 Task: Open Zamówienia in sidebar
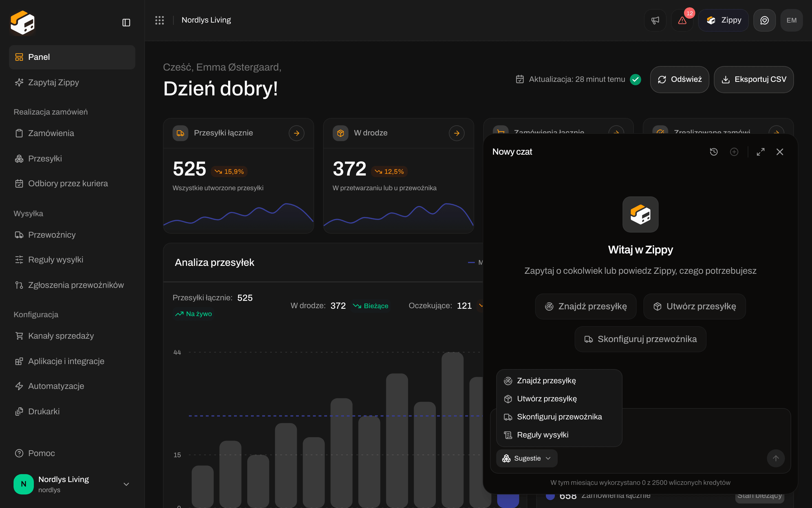click(72, 133)
